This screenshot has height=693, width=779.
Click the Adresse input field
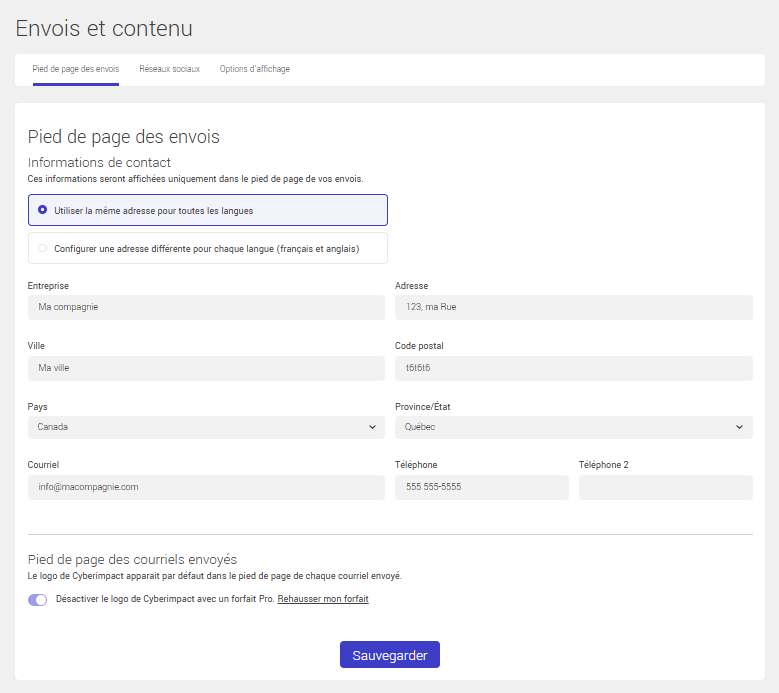click(x=574, y=307)
